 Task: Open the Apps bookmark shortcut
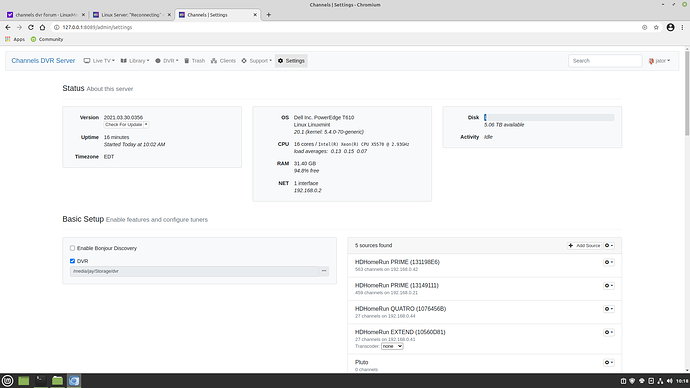coord(15,39)
